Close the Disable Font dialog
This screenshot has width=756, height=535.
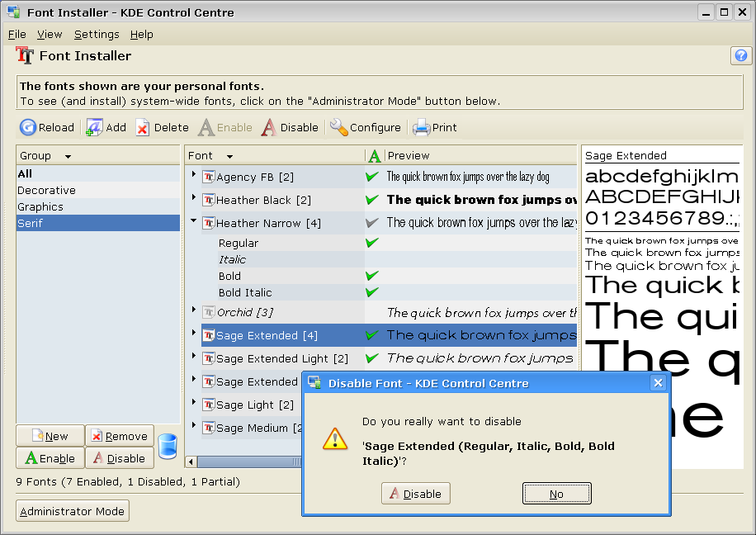pyautogui.click(x=658, y=383)
